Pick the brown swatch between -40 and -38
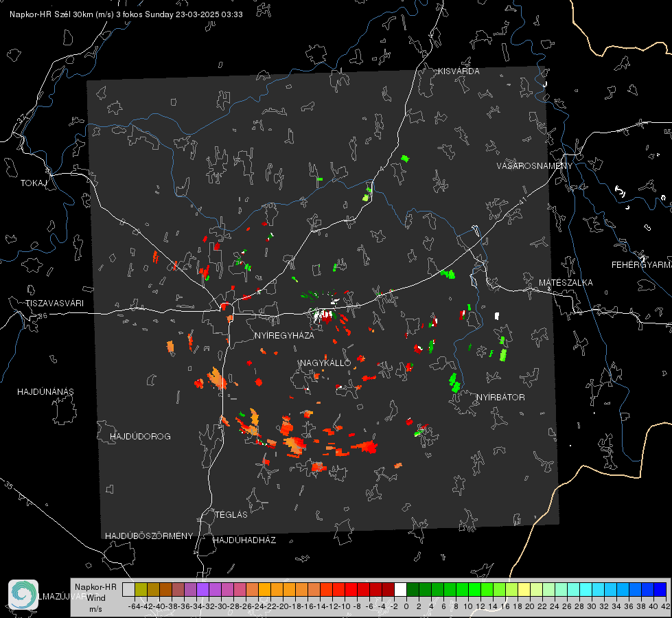The image size is (672, 618). click(x=165, y=589)
